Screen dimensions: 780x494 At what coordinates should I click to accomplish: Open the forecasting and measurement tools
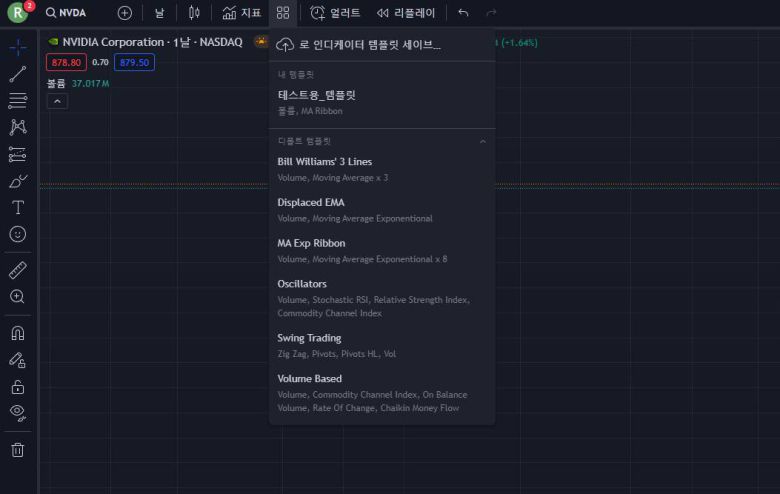coord(18,154)
